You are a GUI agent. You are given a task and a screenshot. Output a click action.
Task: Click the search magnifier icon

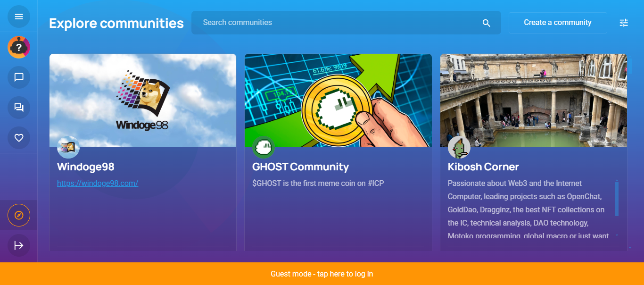486,22
